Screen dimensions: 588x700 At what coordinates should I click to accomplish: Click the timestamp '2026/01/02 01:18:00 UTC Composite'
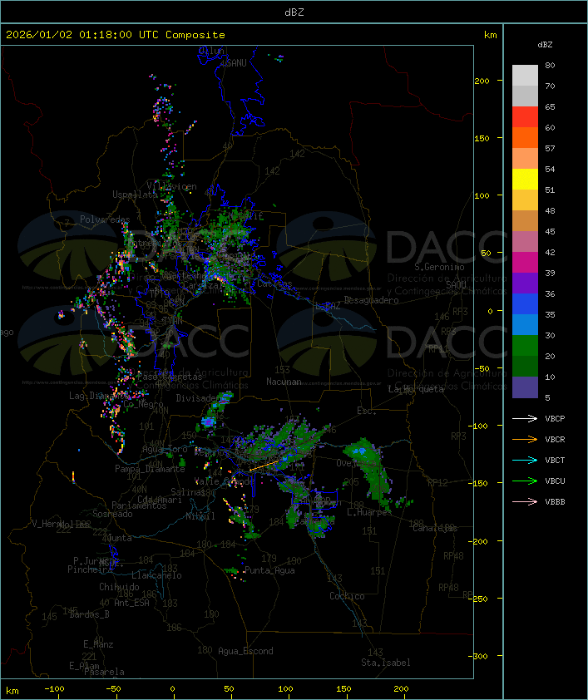[116, 35]
